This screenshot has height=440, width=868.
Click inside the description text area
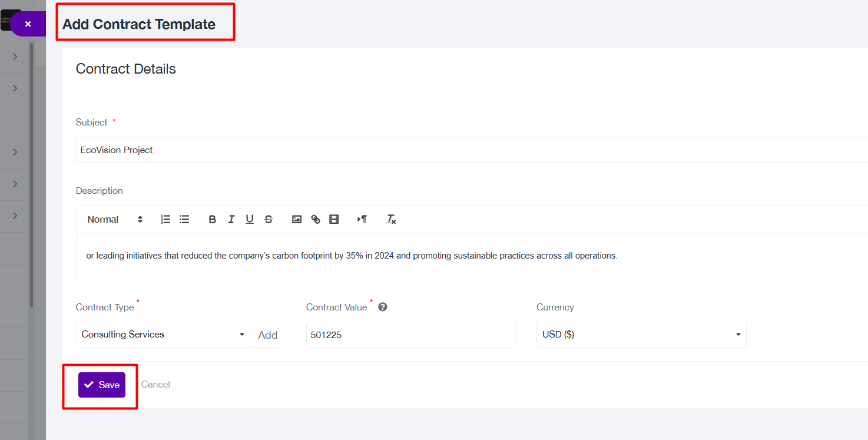pos(472,256)
